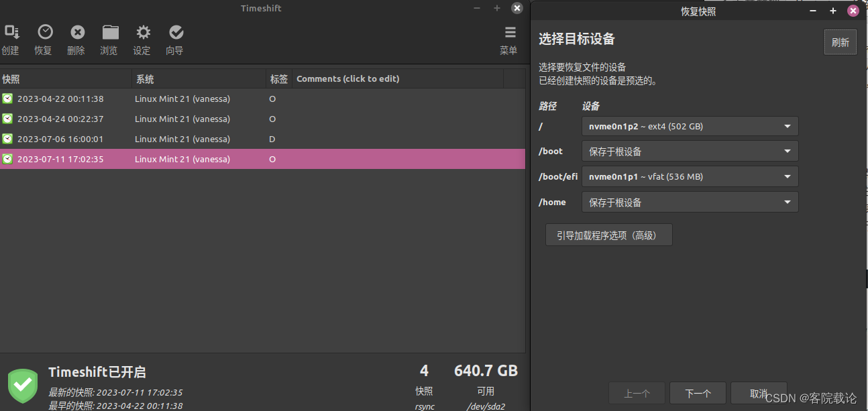Click the Previous (上一个) button

coord(637,393)
